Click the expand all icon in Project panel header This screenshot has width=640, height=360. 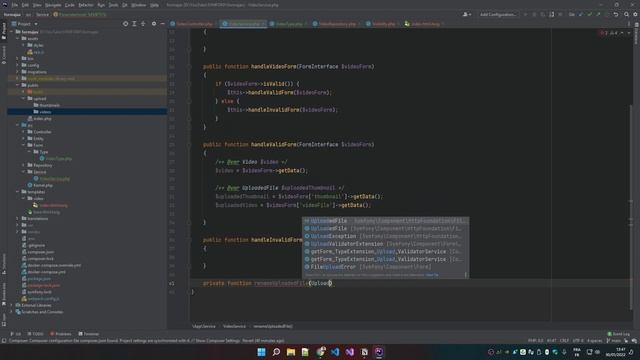pos(134,24)
